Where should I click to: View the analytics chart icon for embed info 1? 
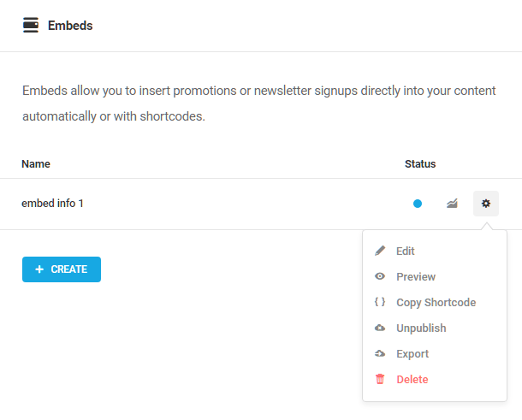[452, 204]
